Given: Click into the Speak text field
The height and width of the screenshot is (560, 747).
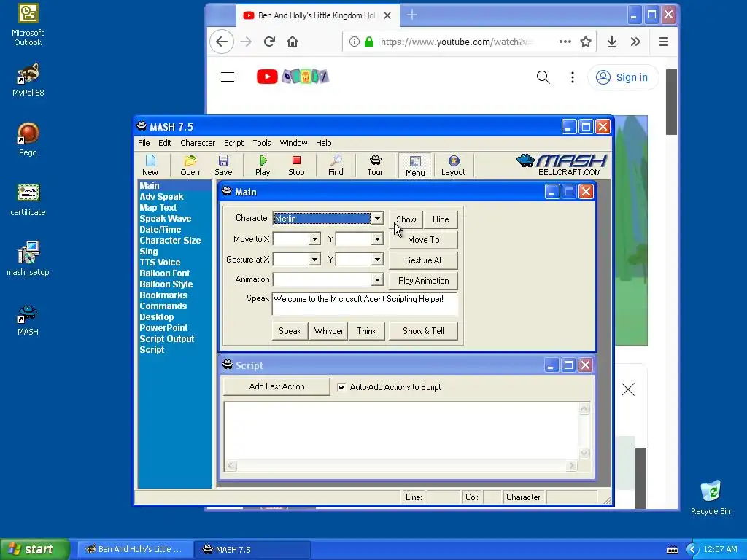Looking at the screenshot, I should [x=365, y=304].
